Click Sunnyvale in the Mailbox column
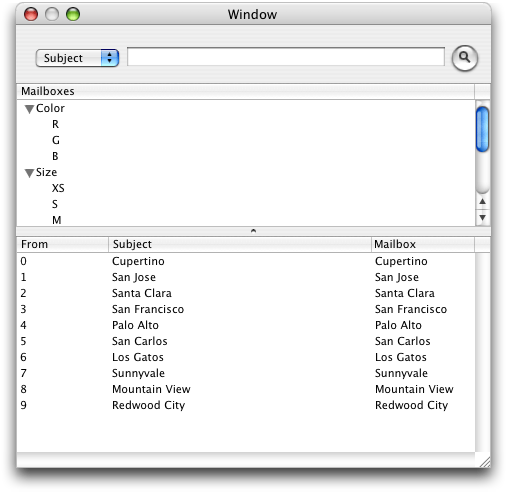Image resolution: width=507 pixels, height=492 pixels. (x=401, y=373)
